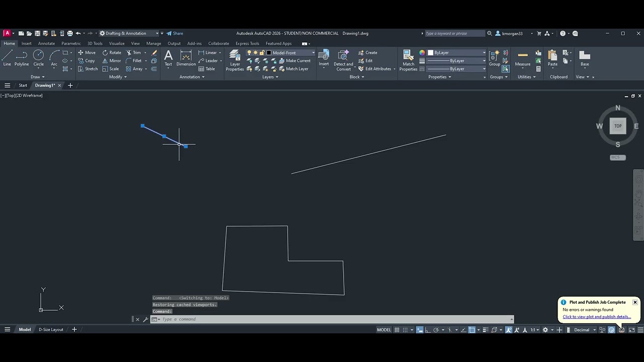644x362 pixels.
Task: Activate the Mirror command
Action: 112,60
